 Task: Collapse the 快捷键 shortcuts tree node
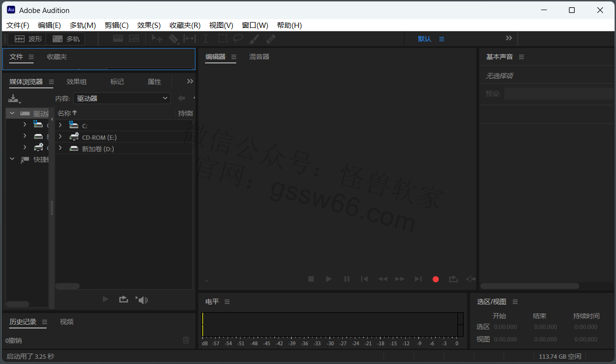tap(12, 159)
